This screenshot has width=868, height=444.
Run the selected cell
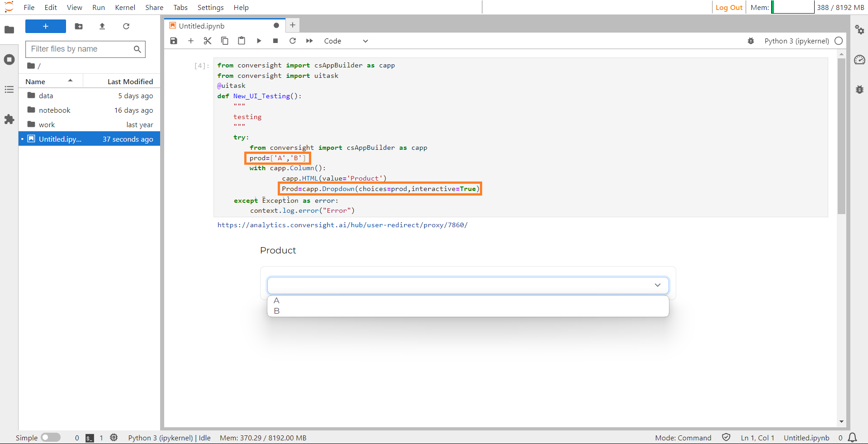click(x=259, y=41)
